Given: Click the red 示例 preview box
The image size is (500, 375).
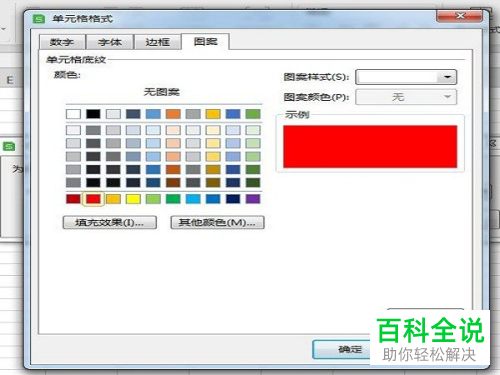Looking at the screenshot, I should [370, 146].
